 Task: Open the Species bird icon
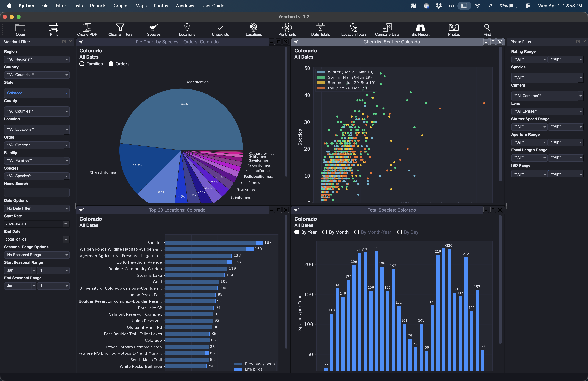(x=153, y=28)
